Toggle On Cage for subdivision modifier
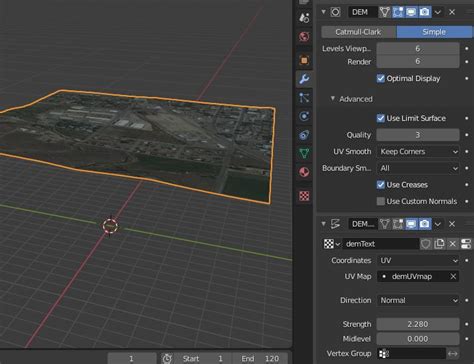The height and width of the screenshot is (364, 474). click(x=385, y=12)
